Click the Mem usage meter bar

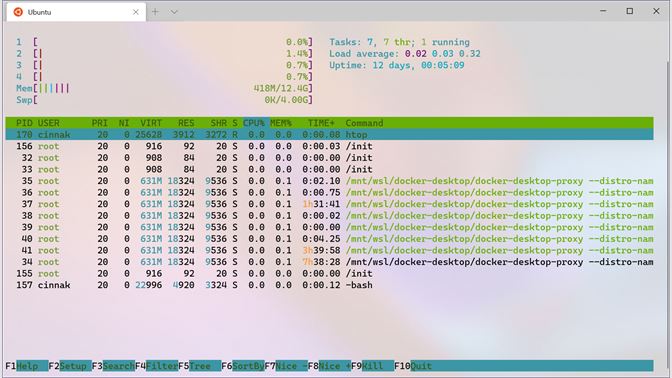tap(165, 88)
